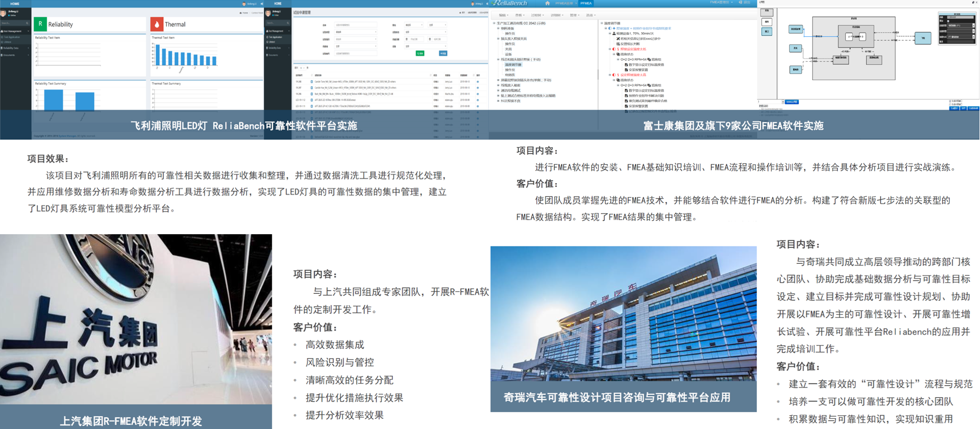Select 电烙铁 in the process tree
This screenshot has width=980, height=429.
(509, 75)
